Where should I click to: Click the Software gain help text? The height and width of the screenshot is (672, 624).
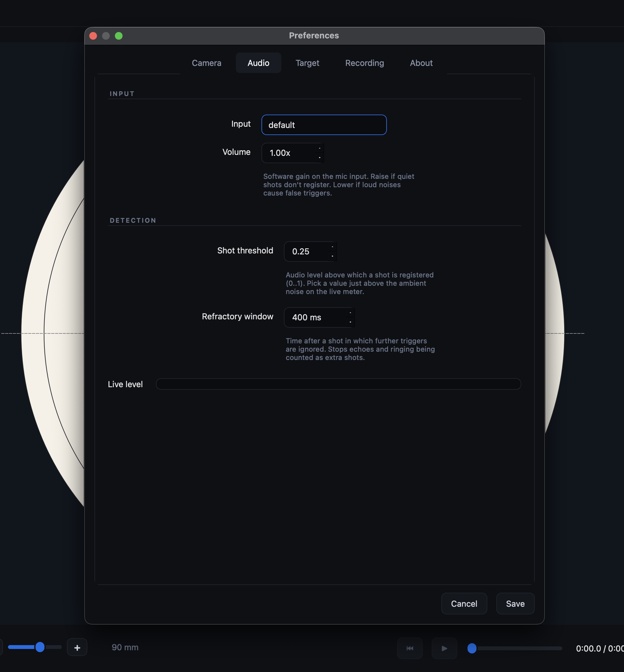coord(339,185)
